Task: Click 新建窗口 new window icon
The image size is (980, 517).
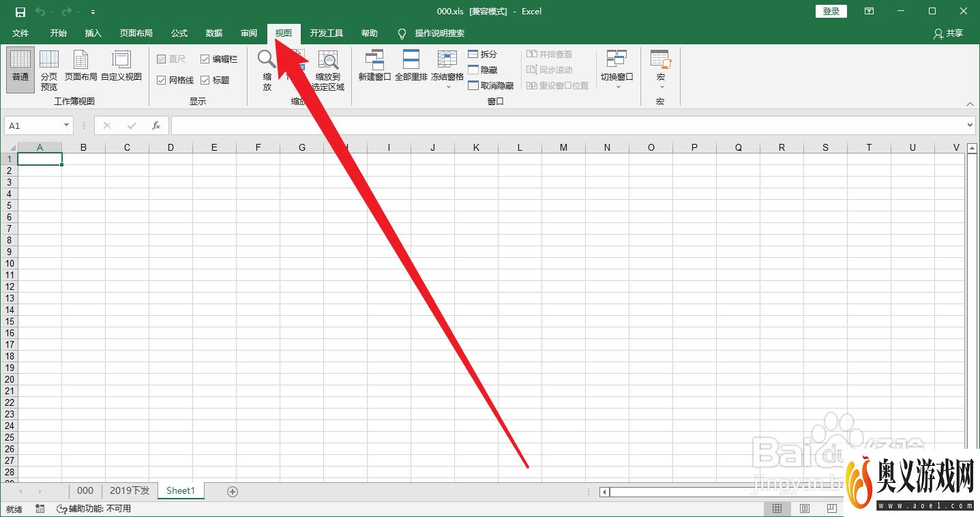Action: [374, 66]
